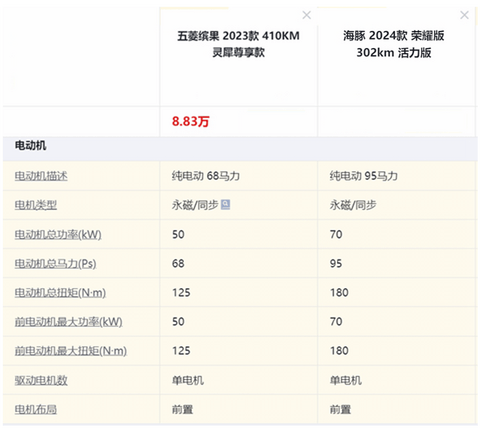The image size is (480, 436).
Task: Open the 前电动机最大扭矩(N·m) parameter link
Action: pyautogui.click(x=71, y=351)
